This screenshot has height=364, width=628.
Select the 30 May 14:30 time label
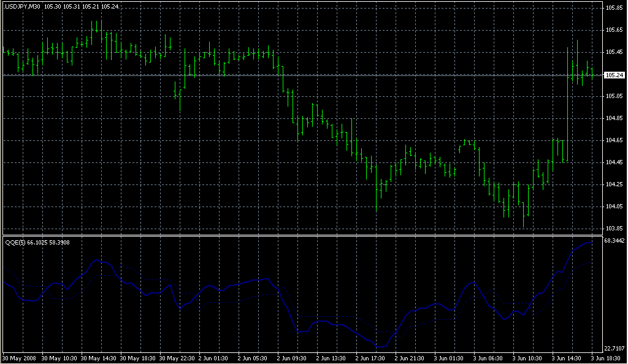(99, 358)
